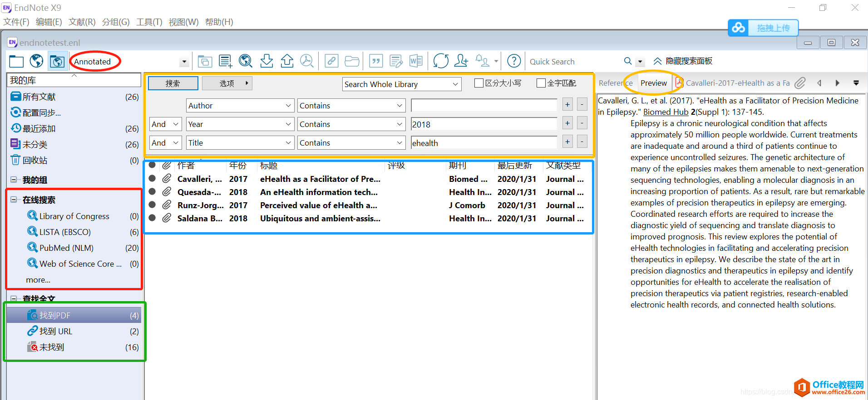Open dropdown arrow next to Activity Feed
Screen dimensions: 868x400
coord(496,61)
